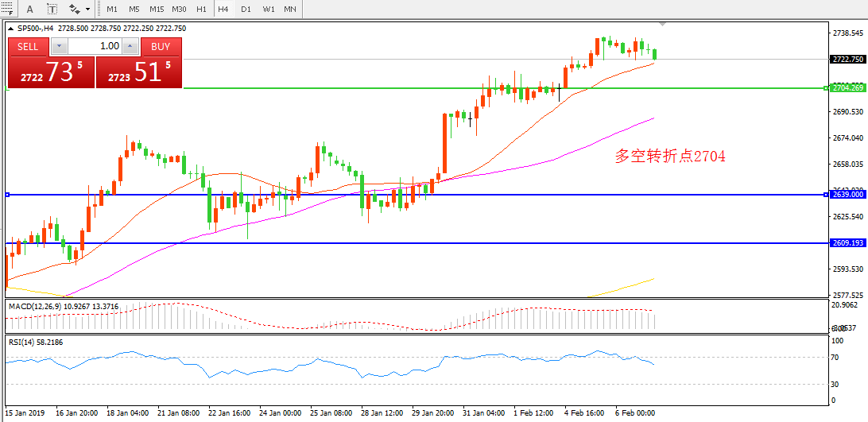
Task: Click the lot size field showing 1.00
Action: pos(94,47)
